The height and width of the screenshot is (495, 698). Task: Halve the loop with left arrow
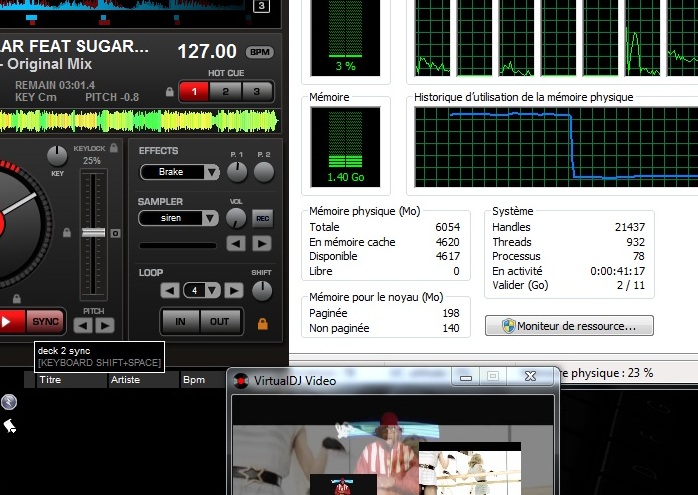171,291
